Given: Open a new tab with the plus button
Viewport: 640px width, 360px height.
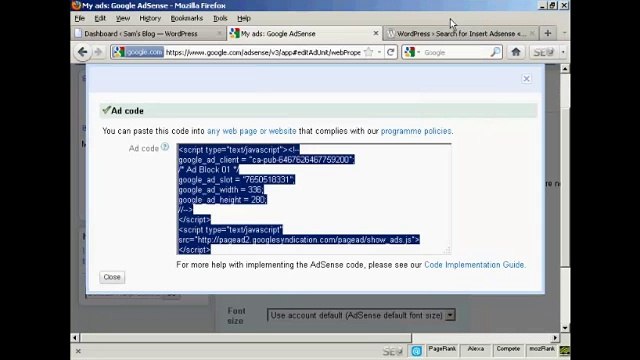Looking at the screenshot, I should [x=548, y=33].
